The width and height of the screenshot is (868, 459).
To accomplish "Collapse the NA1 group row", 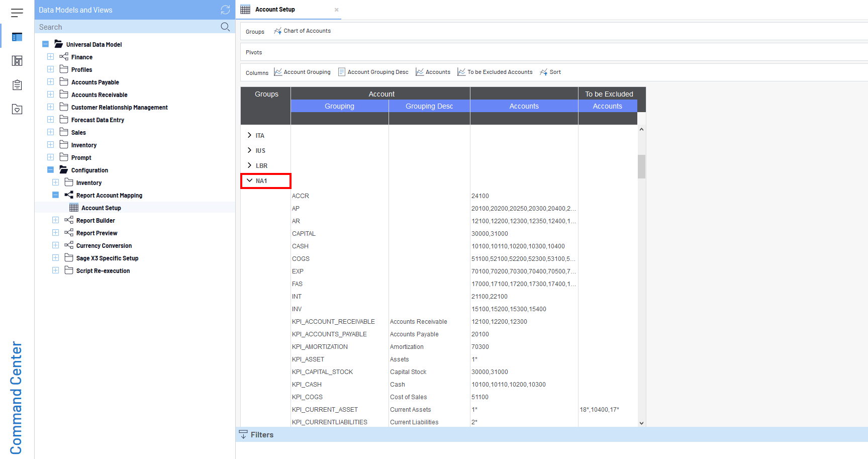I will (x=250, y=180).
